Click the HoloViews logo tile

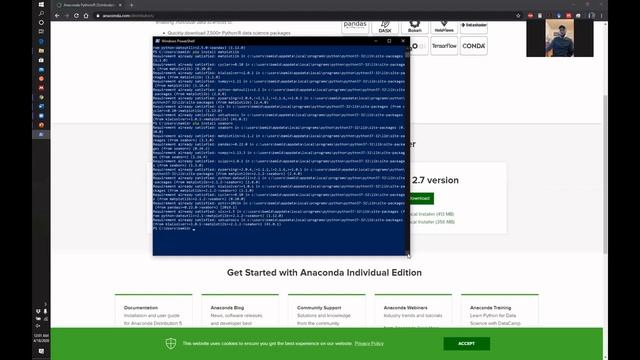click(x=444, y=27)
